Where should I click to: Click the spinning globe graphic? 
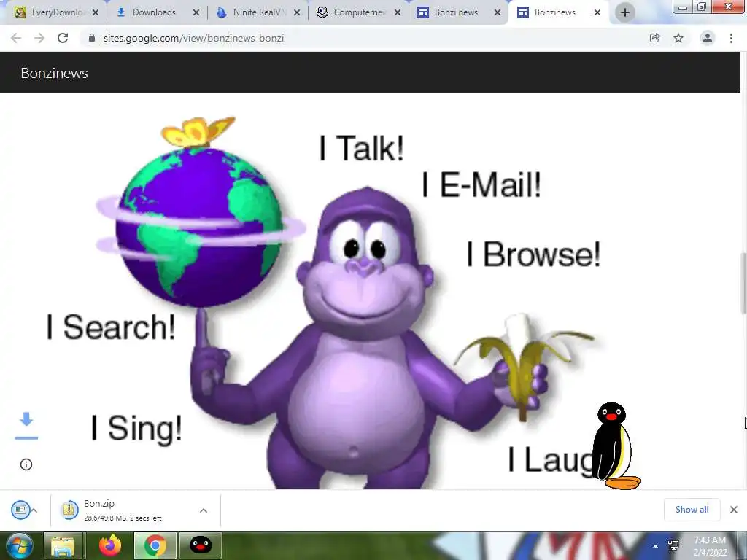(199, 226)
